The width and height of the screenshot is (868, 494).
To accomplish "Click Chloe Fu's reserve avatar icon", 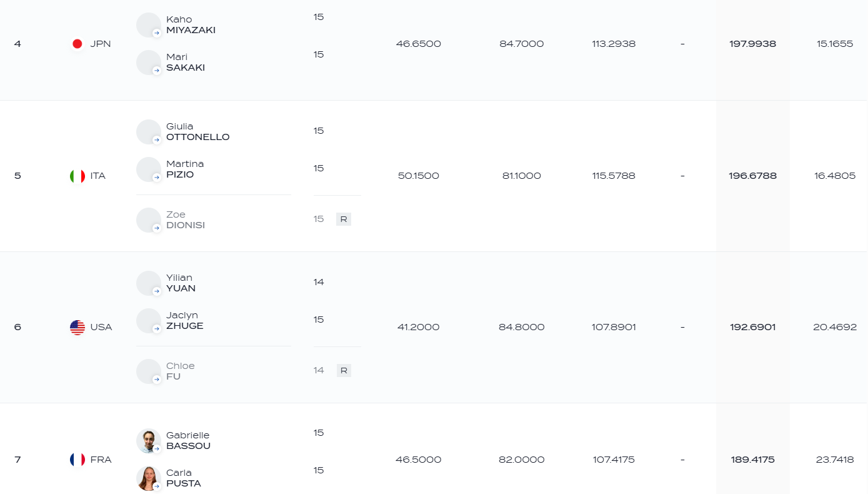I will click(149, 371).
